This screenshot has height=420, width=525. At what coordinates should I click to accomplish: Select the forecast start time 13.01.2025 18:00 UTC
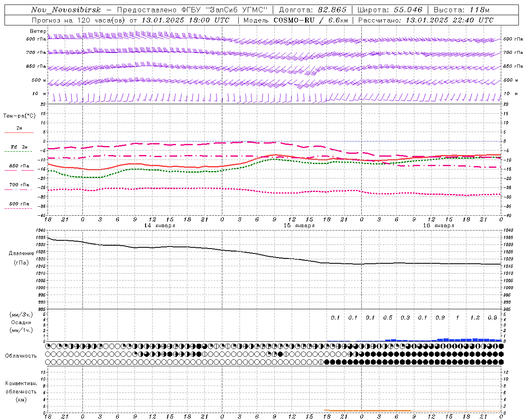pyautogui.click(x=185, y=20)
